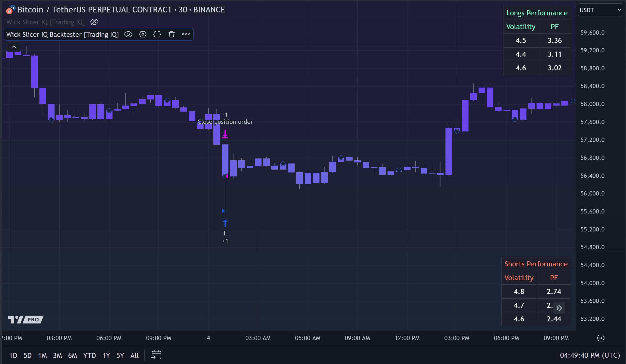Open the USDT currency dropdown
Image resolution: width=626 pixels, height=364 pixels.
point(600,10)
